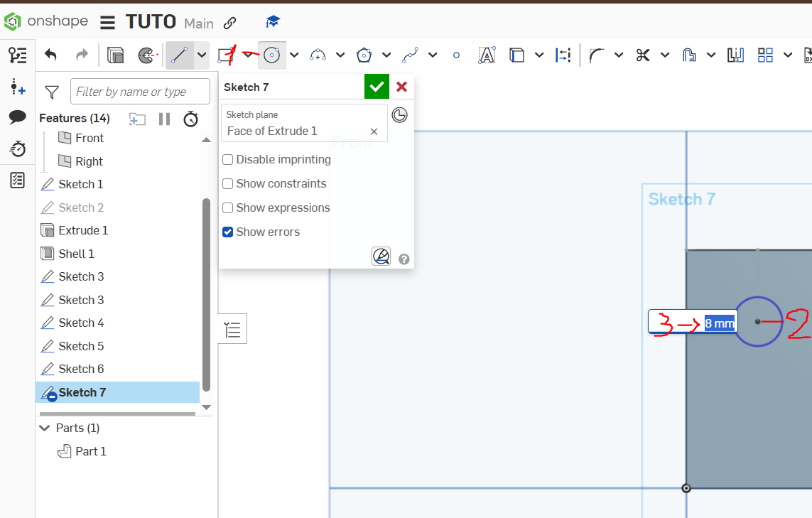Click the feature list vertical scrollbar
This screenshot has height=518, width=812.
pyautogui.click(x=206, y=294)
